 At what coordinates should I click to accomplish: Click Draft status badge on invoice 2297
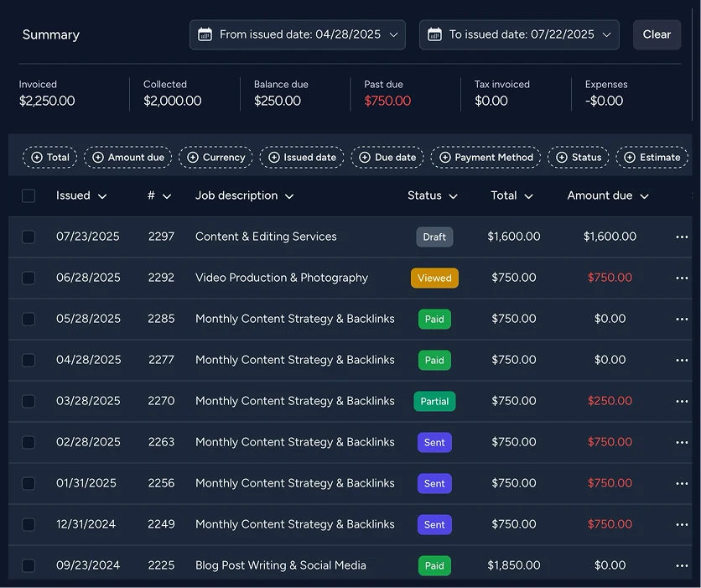pos(434,237)
